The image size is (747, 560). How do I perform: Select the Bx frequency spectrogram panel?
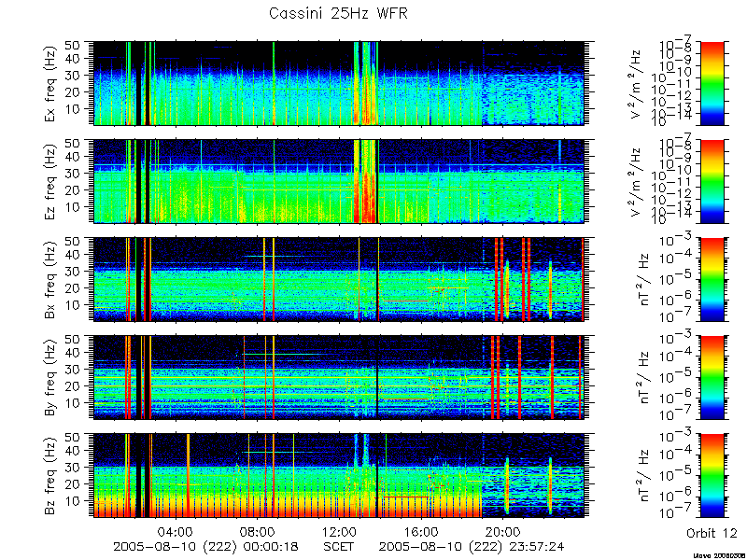[x=339, y=279]
